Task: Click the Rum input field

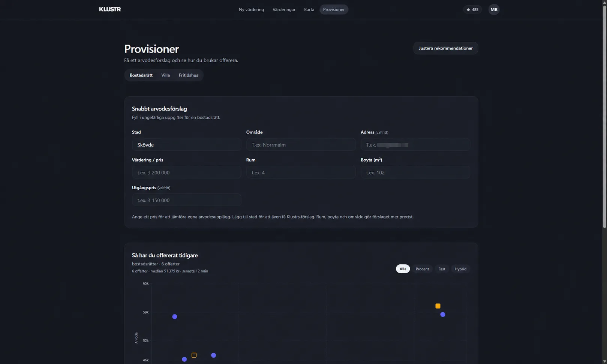Action: pyautogui.click(x=301, y=172)
